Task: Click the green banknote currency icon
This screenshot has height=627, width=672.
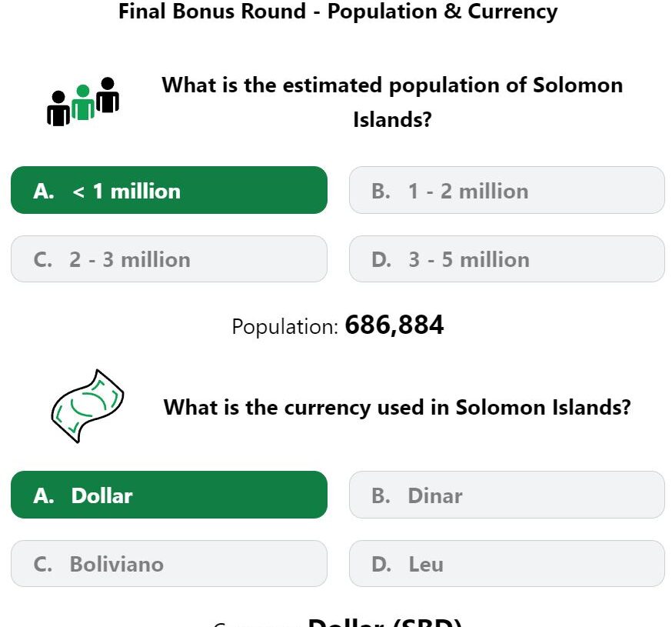Action: coord(88,405)
